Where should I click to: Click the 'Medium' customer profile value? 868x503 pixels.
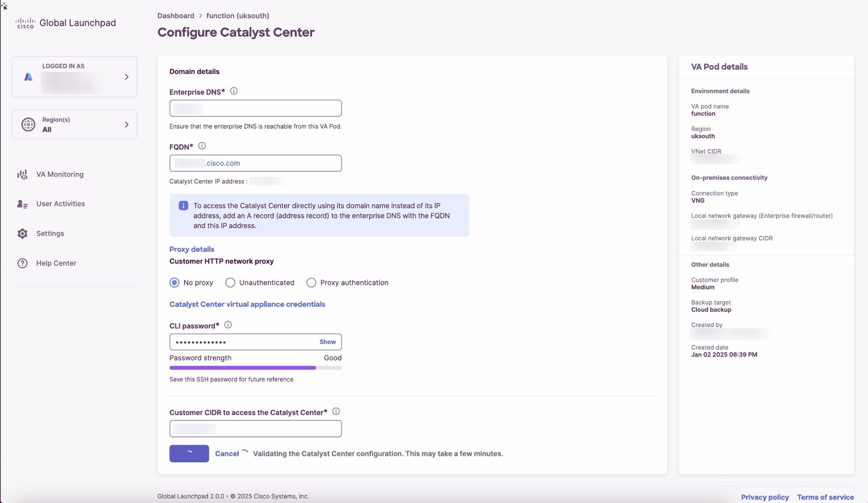pos(703,287)
